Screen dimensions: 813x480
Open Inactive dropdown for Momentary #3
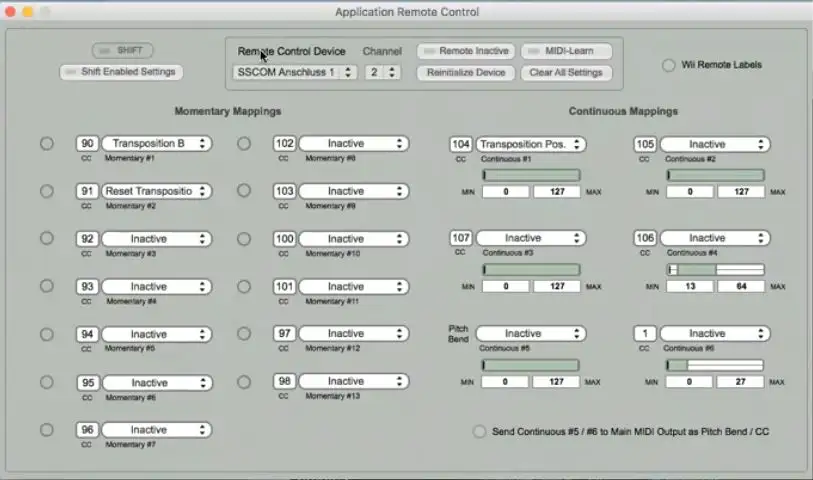[157, 239]
